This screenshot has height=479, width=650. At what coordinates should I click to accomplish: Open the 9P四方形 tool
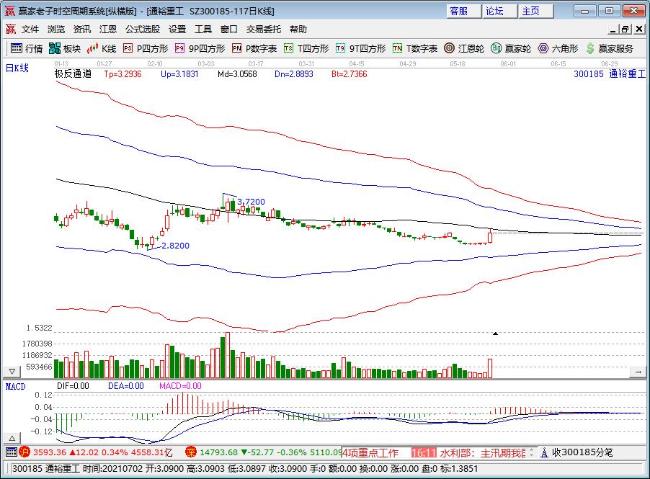[x=200, y=49]
